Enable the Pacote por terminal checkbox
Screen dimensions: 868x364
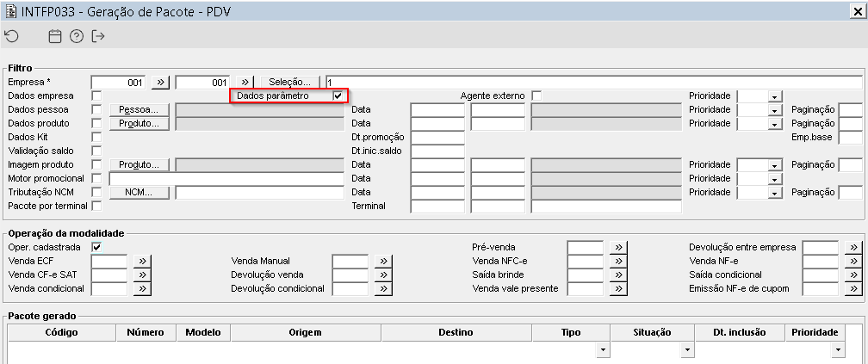(x=96, y=207)
